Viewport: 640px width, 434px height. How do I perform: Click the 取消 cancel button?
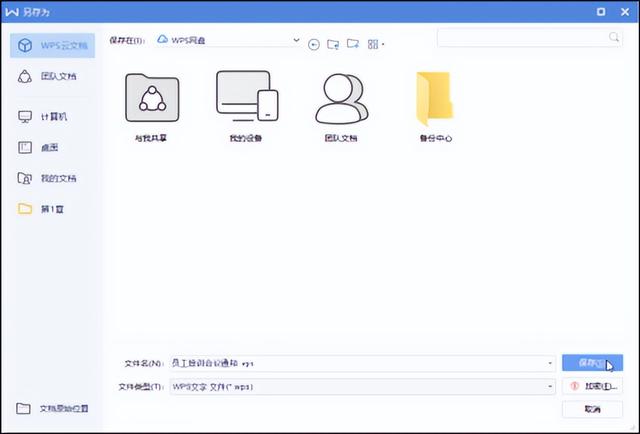(x=592, y=409)
